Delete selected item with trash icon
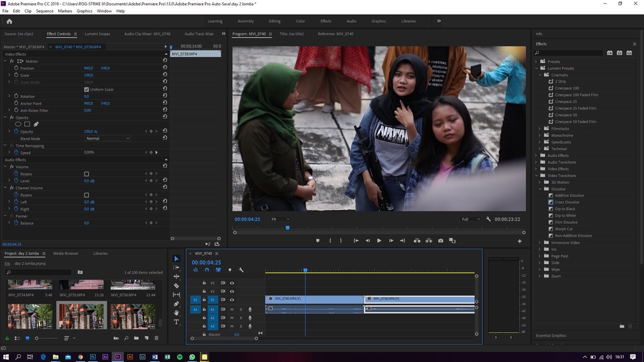The width and height of the screenshot is (644, 362). (x=156, y=338)
